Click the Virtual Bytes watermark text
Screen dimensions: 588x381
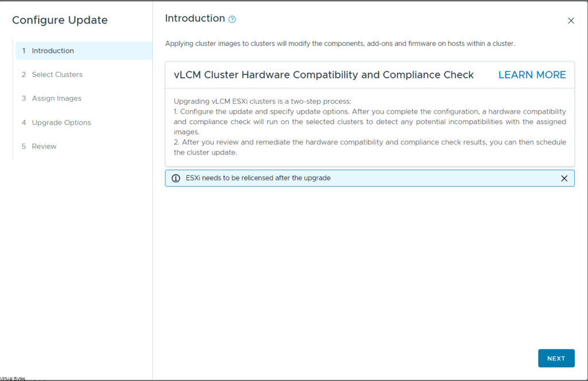tap(13, 378)
